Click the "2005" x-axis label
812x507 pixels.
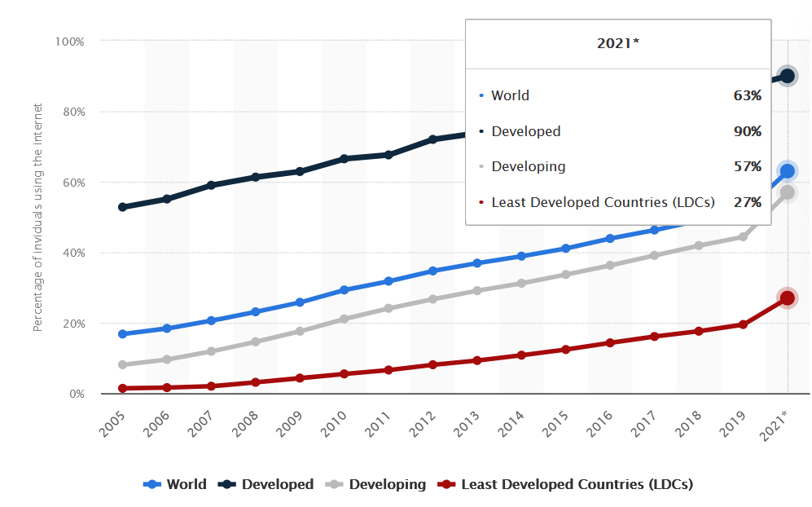click(x=112, y=424)
